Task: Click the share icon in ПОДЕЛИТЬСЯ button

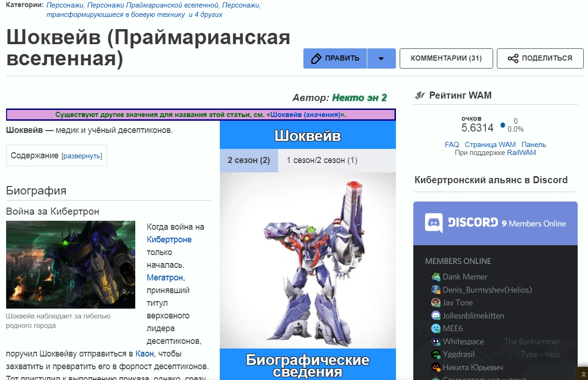Action: click(513, 59)
